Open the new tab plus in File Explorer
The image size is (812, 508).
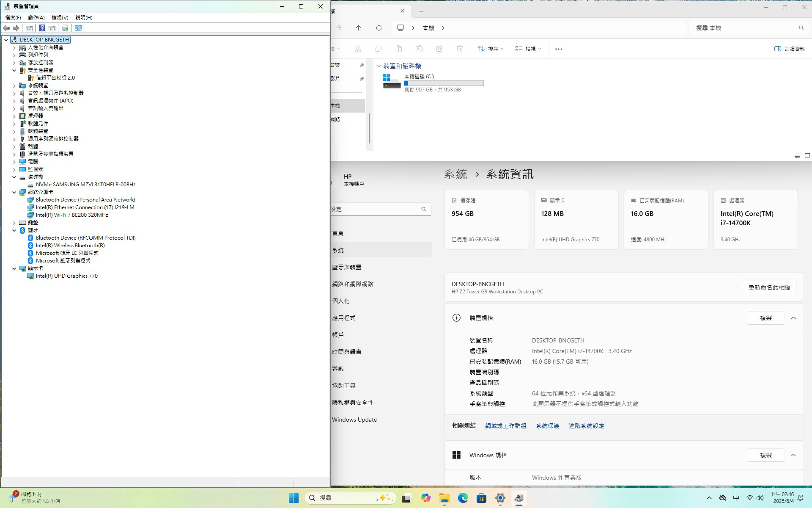point(421,11)
